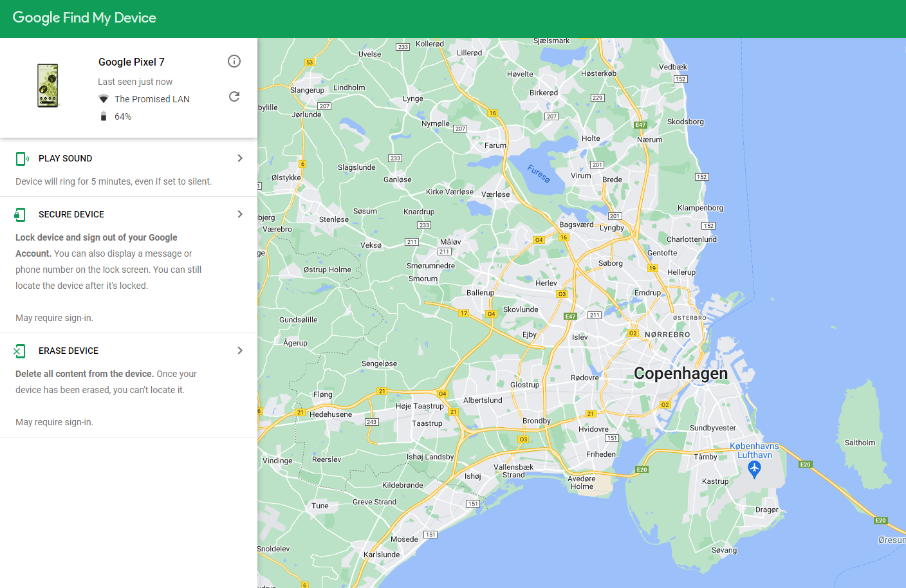Click the Copenhagen label on the map
Image resolution: width=906 pixels, height=588 pixels.
(x=681, y=373)
